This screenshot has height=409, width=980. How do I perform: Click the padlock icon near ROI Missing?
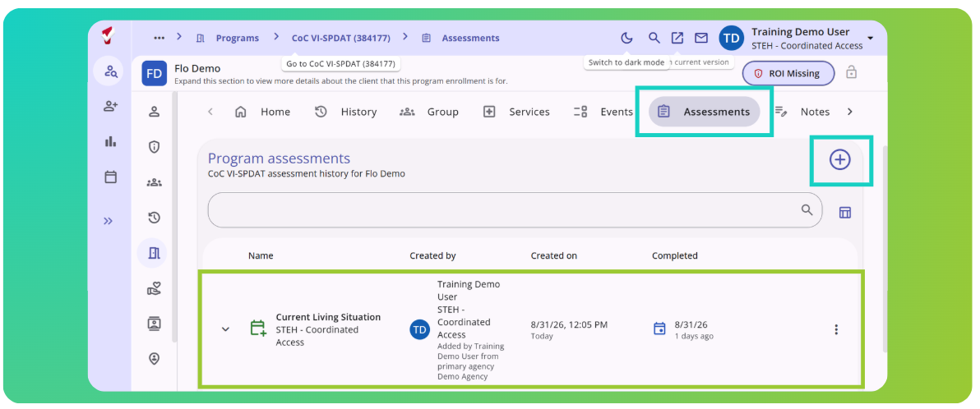click(851, 72)
